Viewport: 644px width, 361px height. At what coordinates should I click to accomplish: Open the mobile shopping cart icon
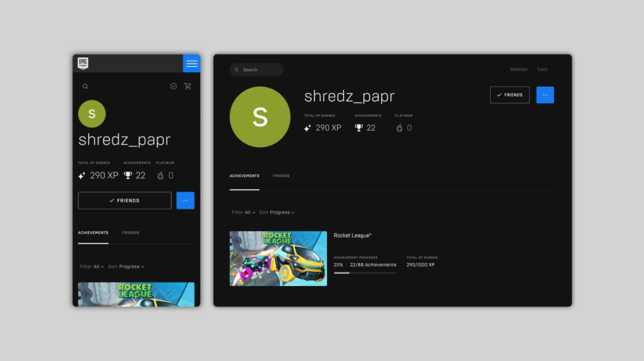tap(187, 86)
